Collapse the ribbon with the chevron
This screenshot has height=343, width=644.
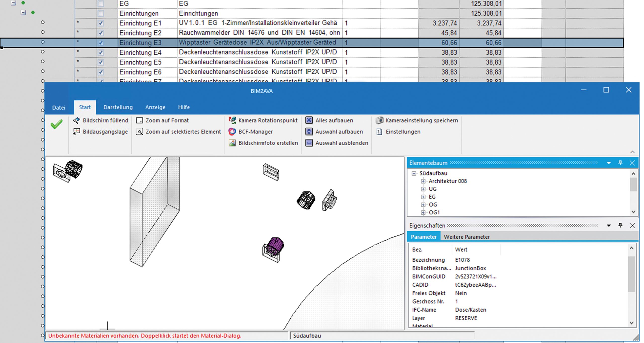pyautogui.click(x=632, y=152)
